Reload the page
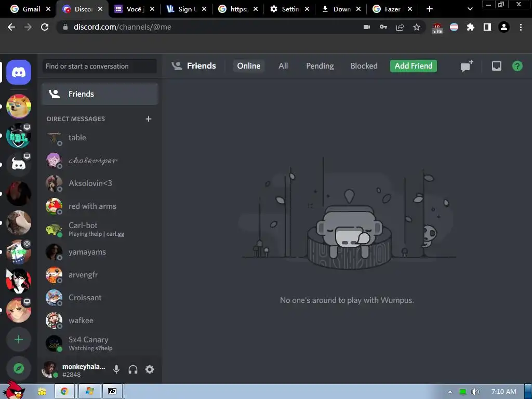532x399 pixels. [x=45, y=27]
